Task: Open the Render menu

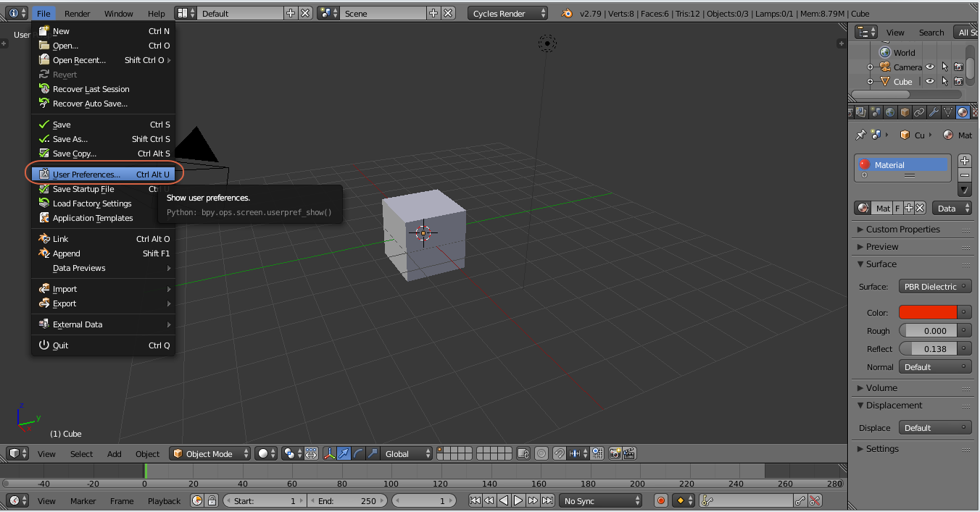Action: coord(77,12)
